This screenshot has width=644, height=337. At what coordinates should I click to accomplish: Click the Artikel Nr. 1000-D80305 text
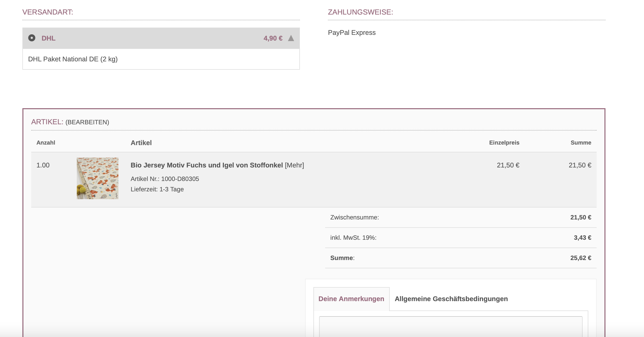coord(165,179)
